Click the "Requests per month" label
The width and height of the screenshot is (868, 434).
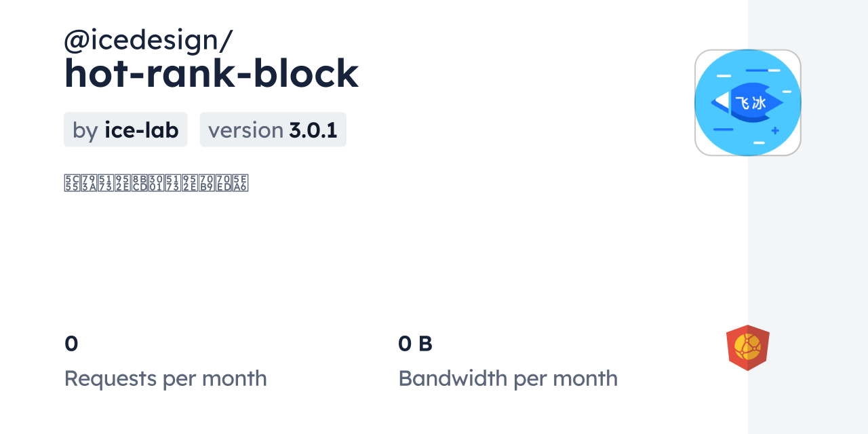click(x=165, y=378)
